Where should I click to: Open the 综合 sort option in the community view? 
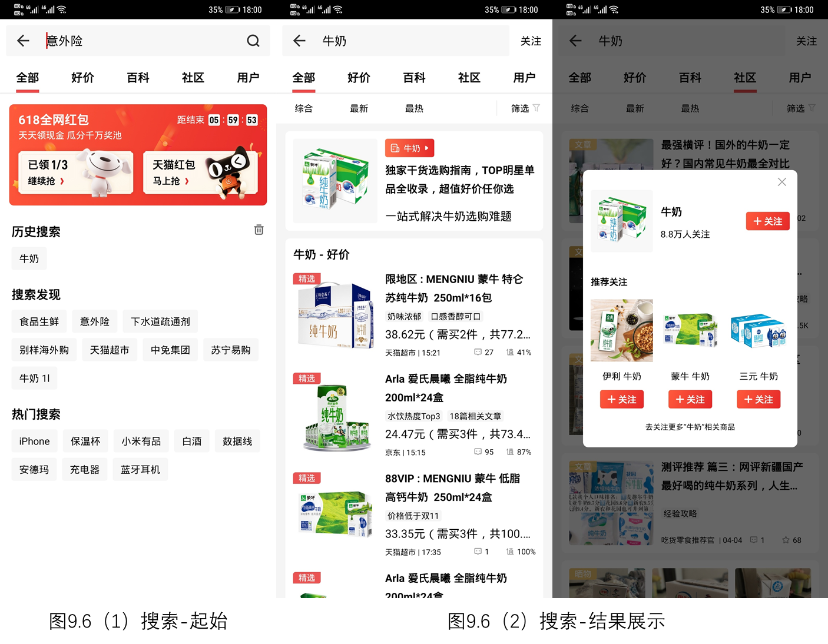(580, 108)
